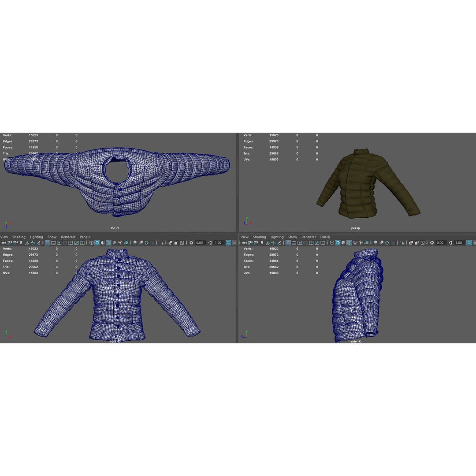This screenshot has height=476, width=476.
Task: Click Textured checker icon in side panel toolbar
Action: [x=355, y=242]
